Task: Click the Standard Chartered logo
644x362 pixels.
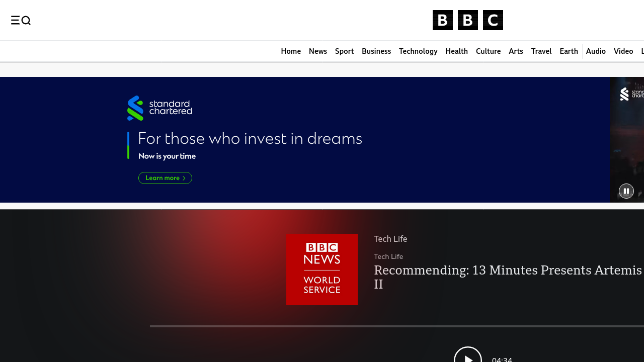Action: (x=159, y=108)
